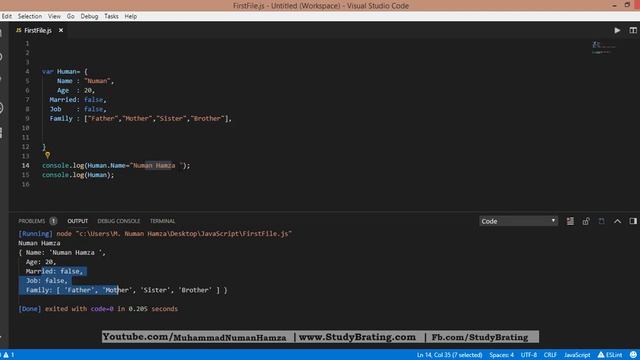Screen dimensions: 640x360
Task: Open the Tasks menu
Action: coord(111,16)
